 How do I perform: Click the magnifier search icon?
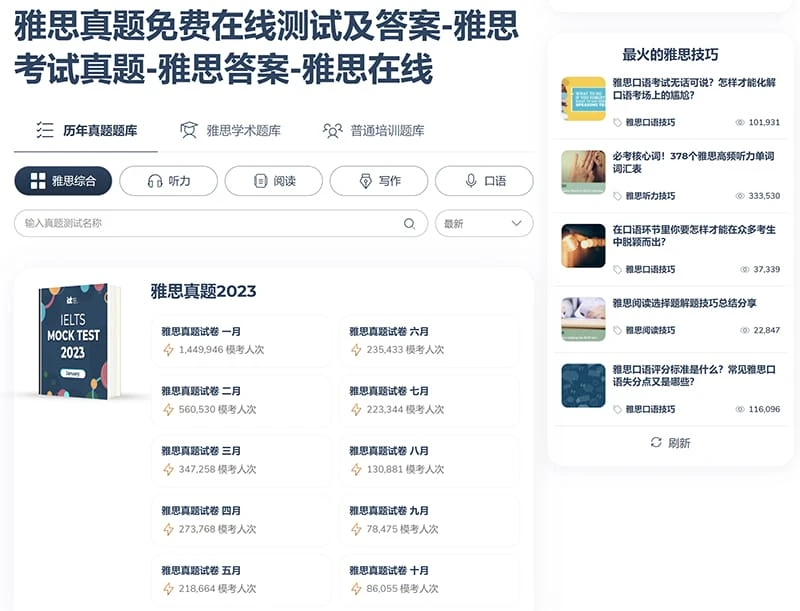pyautogui.click(x=409, y=223)
